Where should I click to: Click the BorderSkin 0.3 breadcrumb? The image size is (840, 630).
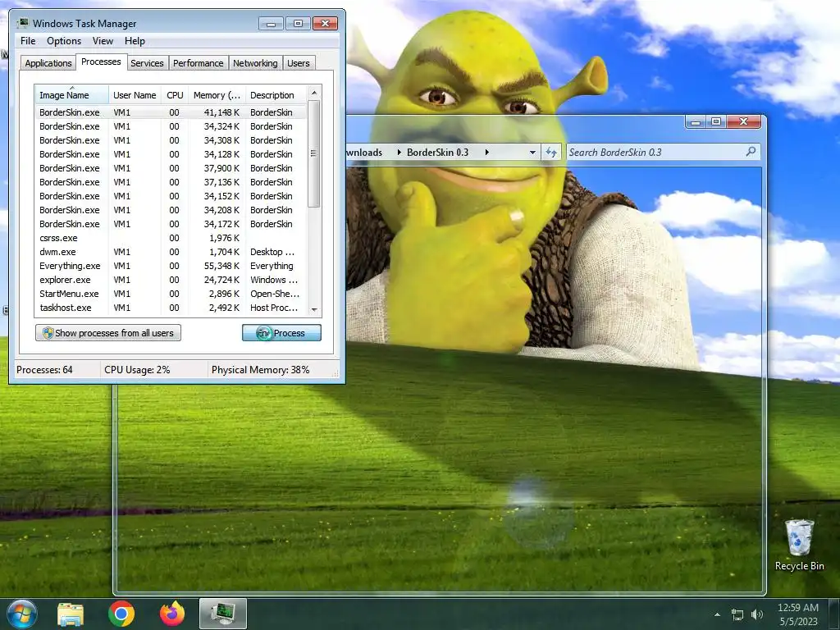(x=438, y=152)
